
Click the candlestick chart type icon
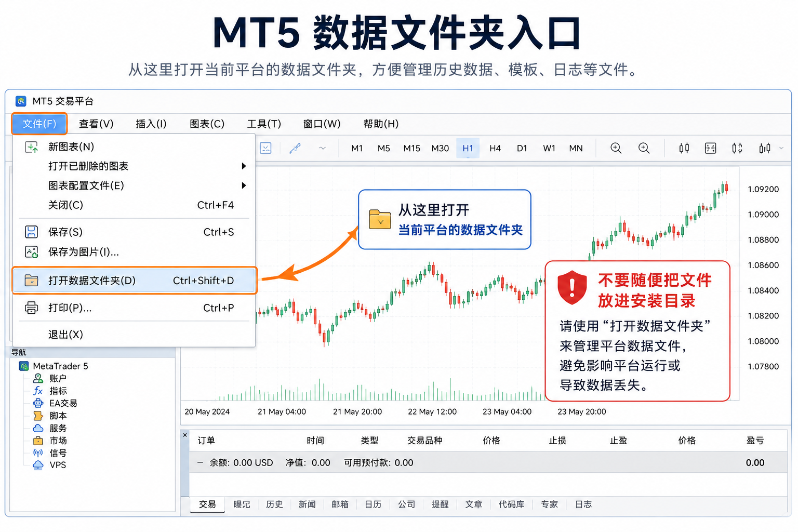pyautogui.click(x=684, y=148)
